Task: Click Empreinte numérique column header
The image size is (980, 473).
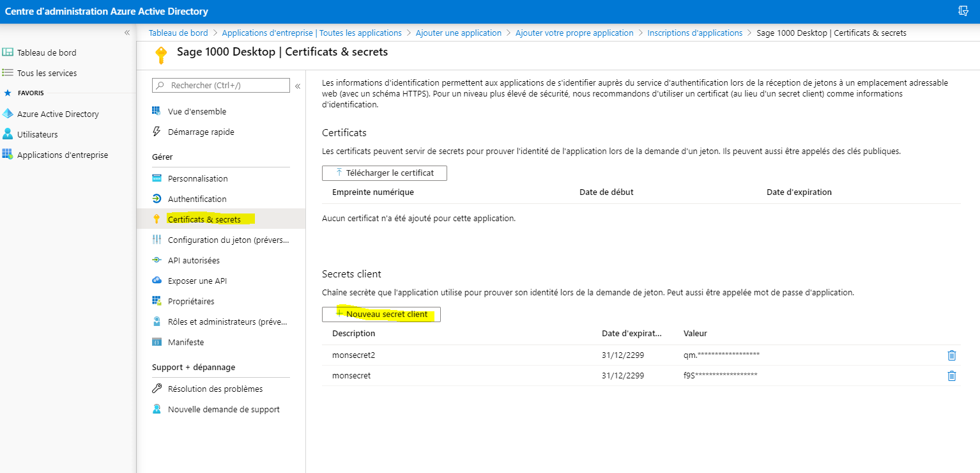Action: pos(373,192)
